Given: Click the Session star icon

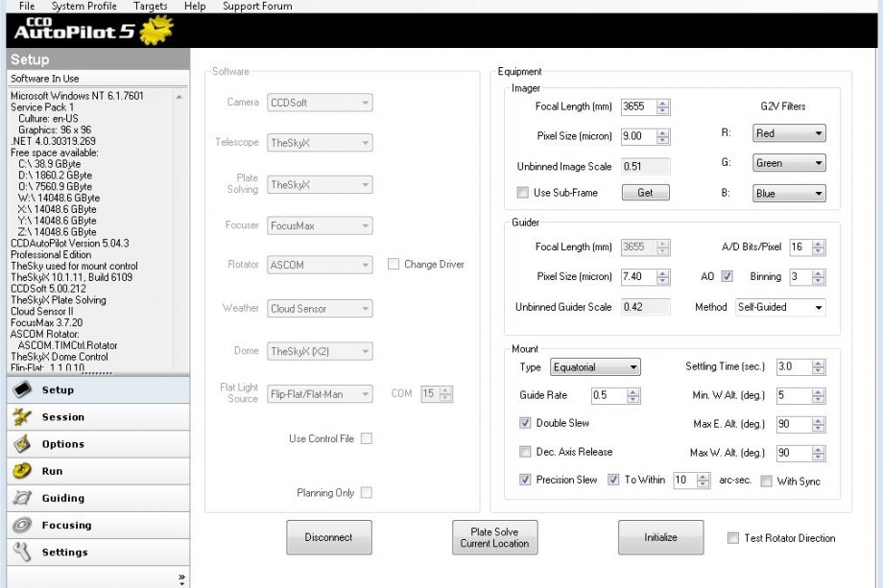Looking at the screenshot, I should 22,416.
